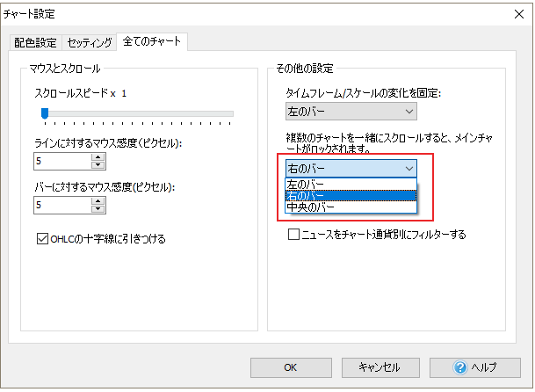Open help with the ヘルプ question icon
535x392 pixels.
[x=460, y=367]
